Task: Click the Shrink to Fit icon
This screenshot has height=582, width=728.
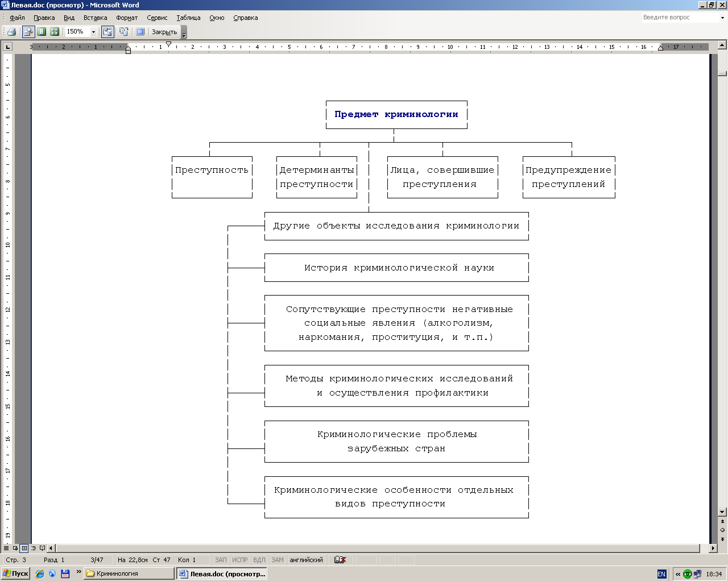Action: tap(123, 32)
